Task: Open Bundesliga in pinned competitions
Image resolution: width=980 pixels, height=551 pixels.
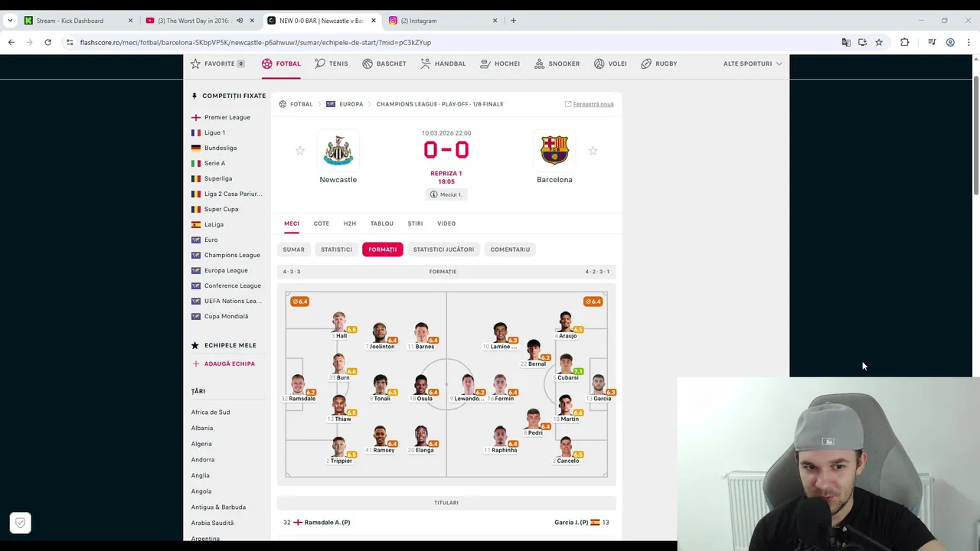Action: pos(220,148)
